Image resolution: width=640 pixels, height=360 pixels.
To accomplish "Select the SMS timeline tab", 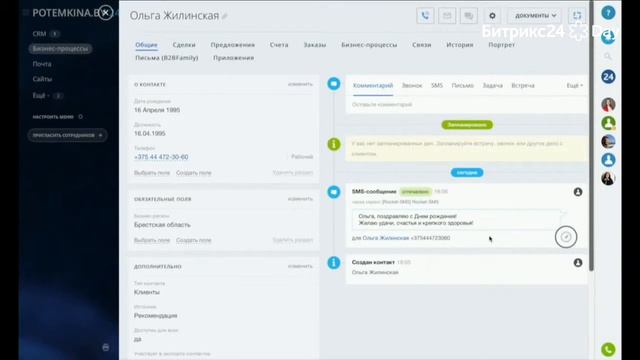I will click(437, 86).
